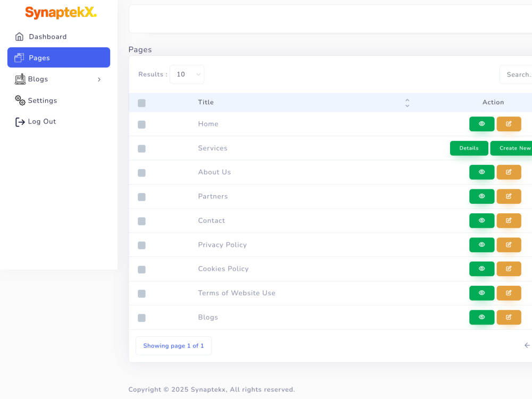This screenshot has height=399, width=532.
Task: View the Home page via eye button
Action: pyautogui.click(x=481, y=124)
